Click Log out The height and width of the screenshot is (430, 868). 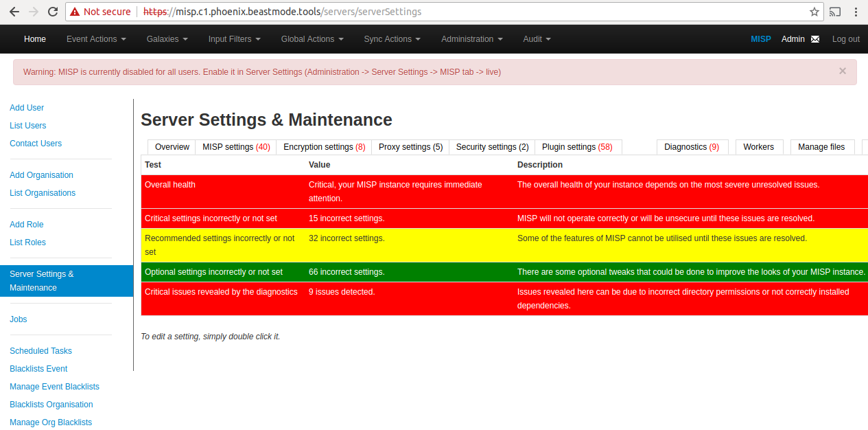[846, 39]
